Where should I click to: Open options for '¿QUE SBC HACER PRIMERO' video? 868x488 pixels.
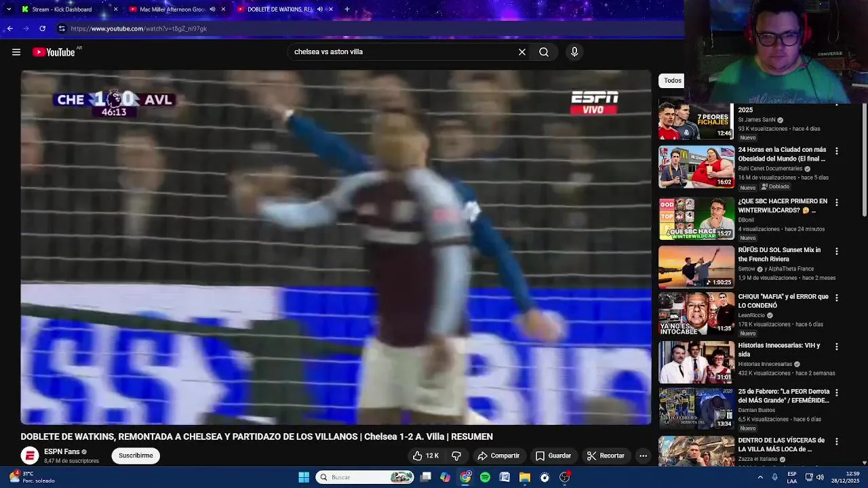[x=836, y=203]
